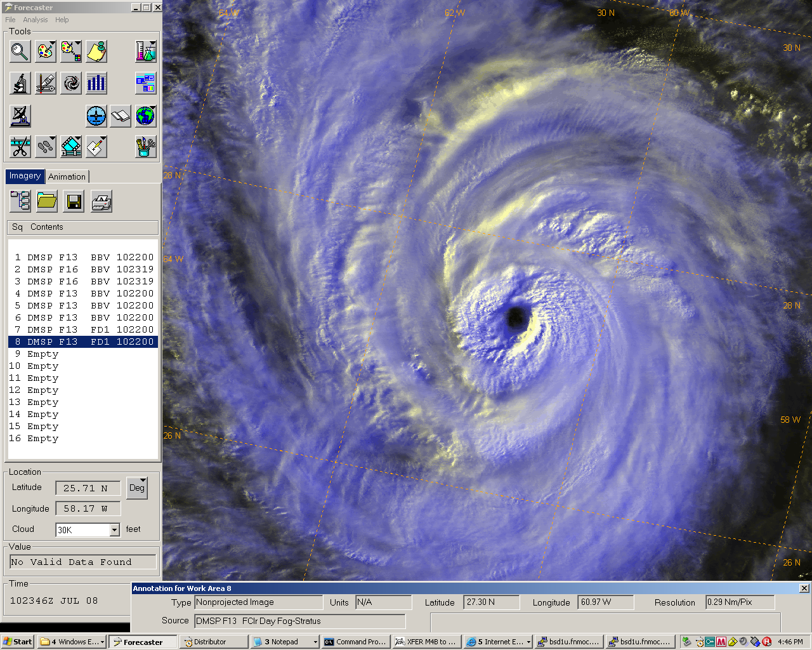The image size is (812, 650).
Task: Open the blue bar chart histogram tool
Action: [96, 83]
